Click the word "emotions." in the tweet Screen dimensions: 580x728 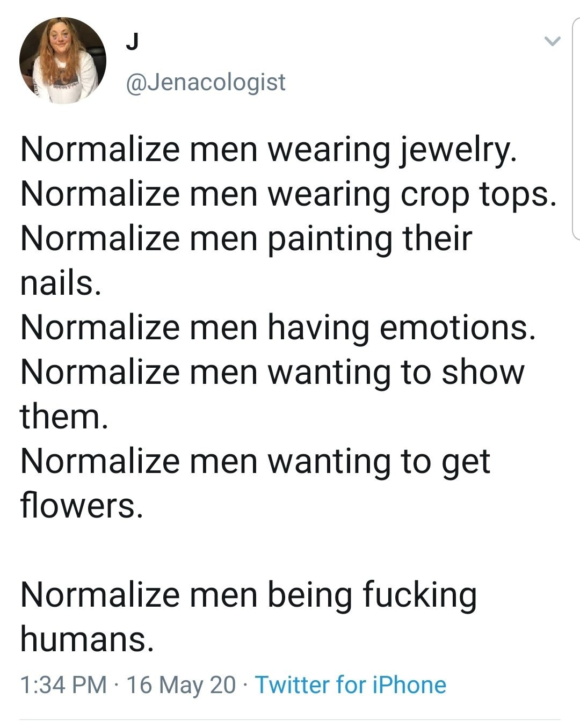[458, 328]
